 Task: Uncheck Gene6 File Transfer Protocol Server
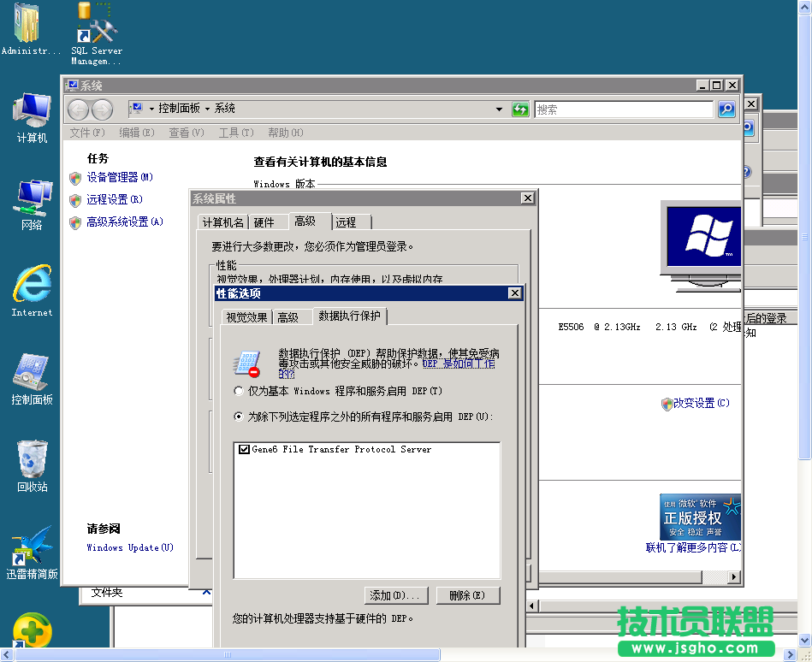[x=244, y=448]
